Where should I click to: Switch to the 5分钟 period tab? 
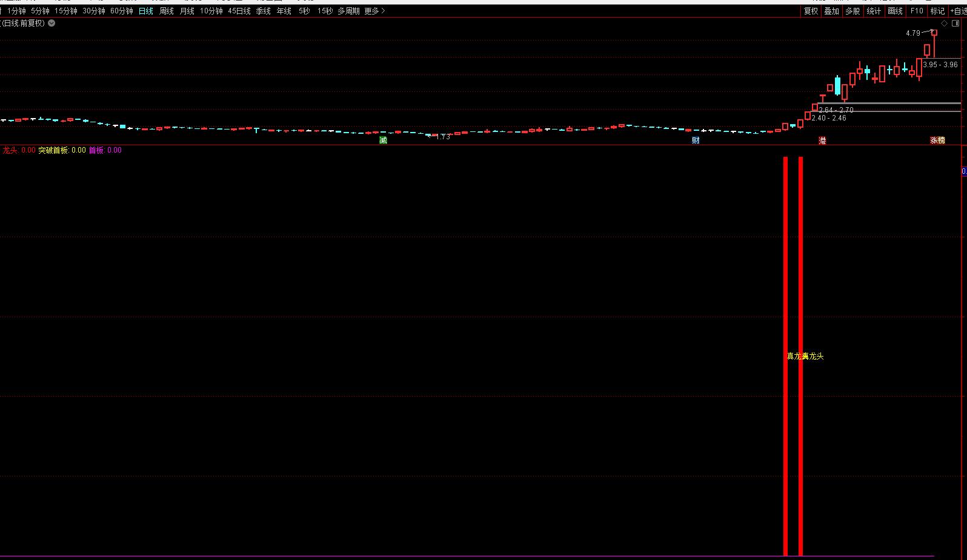click(x=40, y=11)
